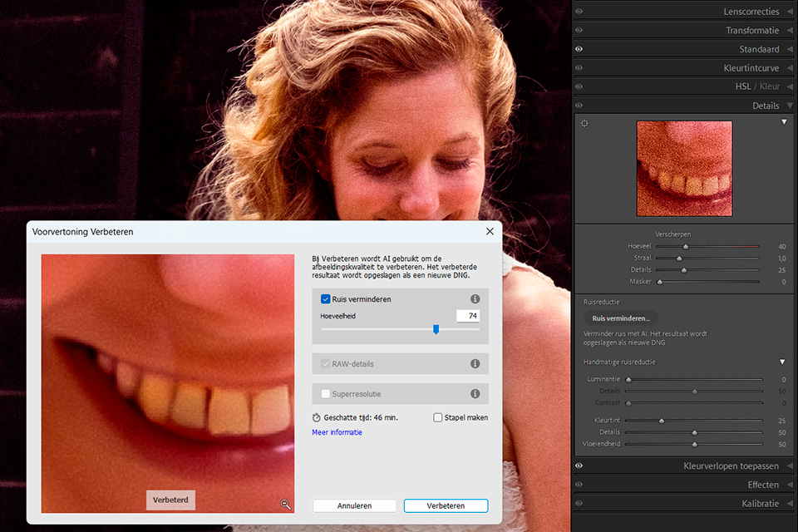
Task: Uncheck the Ruis verminderen checkbox
Action: [x=325, y=299]
